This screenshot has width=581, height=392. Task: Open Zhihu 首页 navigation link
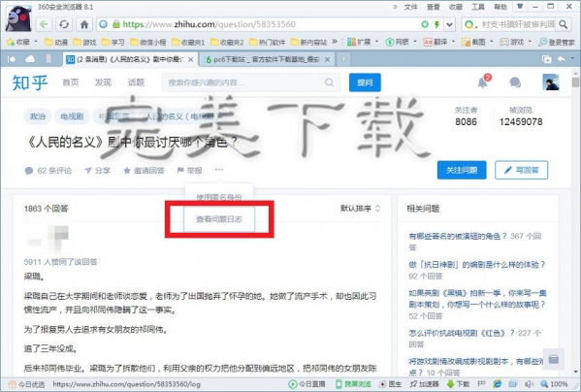pyautogui.click(x=71, y=82)
